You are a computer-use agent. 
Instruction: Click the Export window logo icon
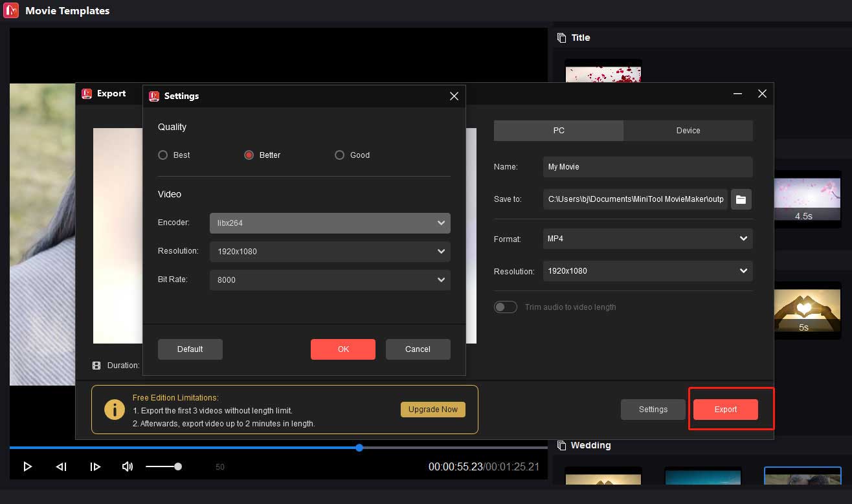click(x=87, y=94)
